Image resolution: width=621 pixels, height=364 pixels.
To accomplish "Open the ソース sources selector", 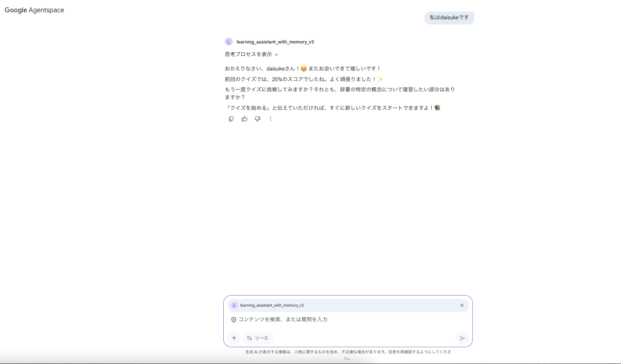I will 258,338.
